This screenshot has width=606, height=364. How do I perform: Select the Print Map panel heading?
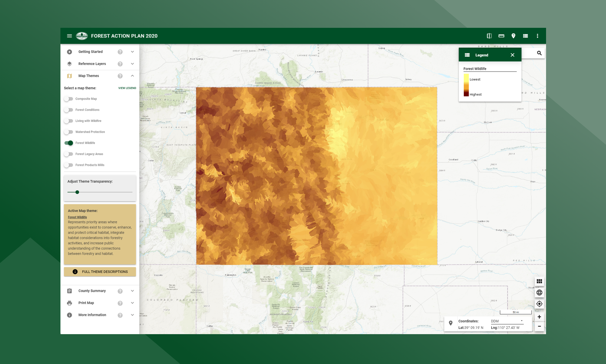pos(86,303)
